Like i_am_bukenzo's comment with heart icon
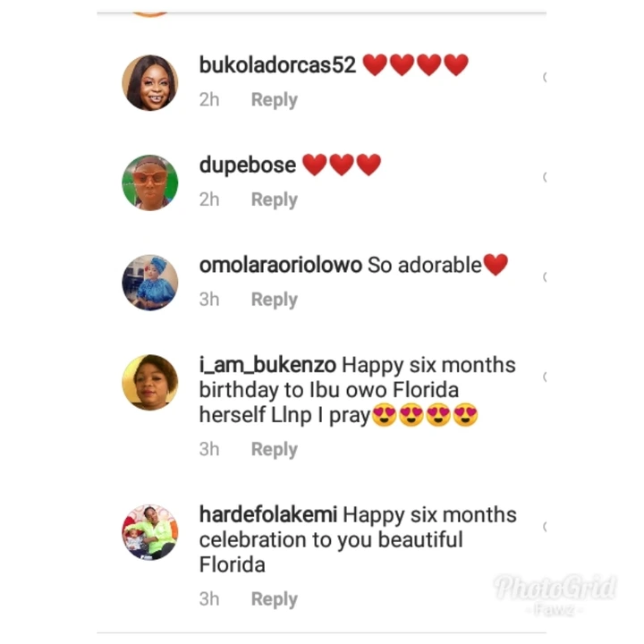Image resolution: width=644 pixels, height=644 pixels. (x=544, y=377)
